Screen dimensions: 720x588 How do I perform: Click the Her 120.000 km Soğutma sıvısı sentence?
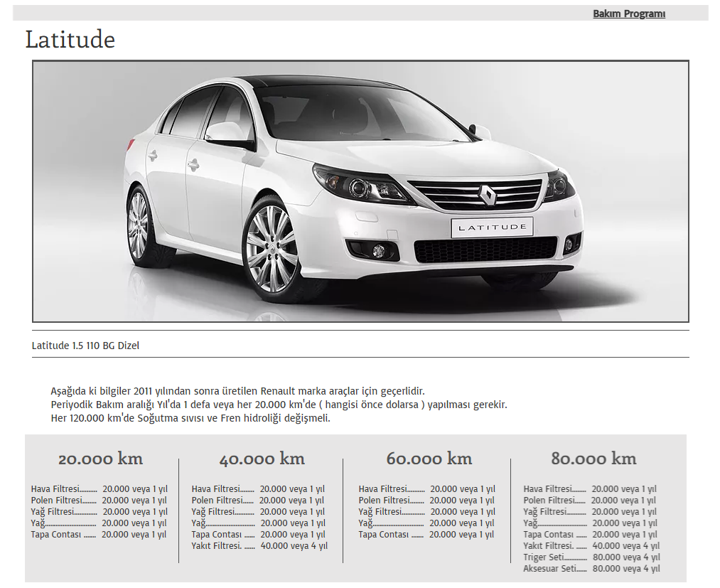[190, 419]
